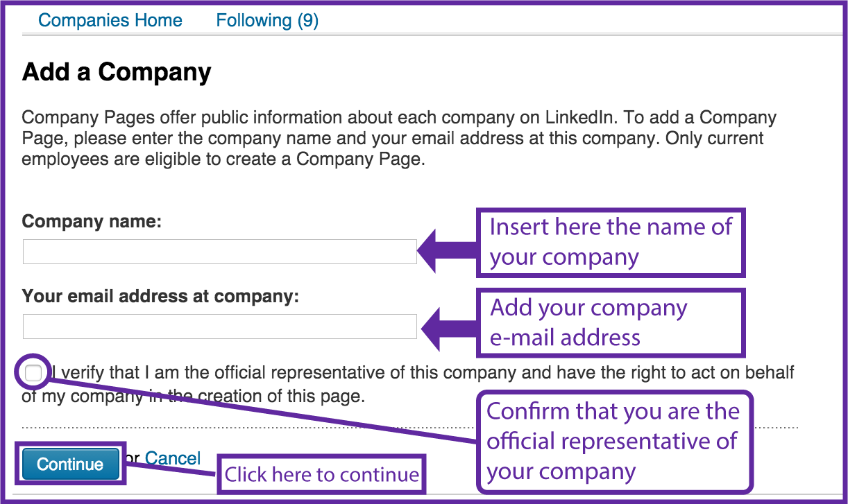Viewport: 848px width, 504px height.
Task: Click the "Confirm that you are the official representative" callout
Action: (x=613, y=441)
